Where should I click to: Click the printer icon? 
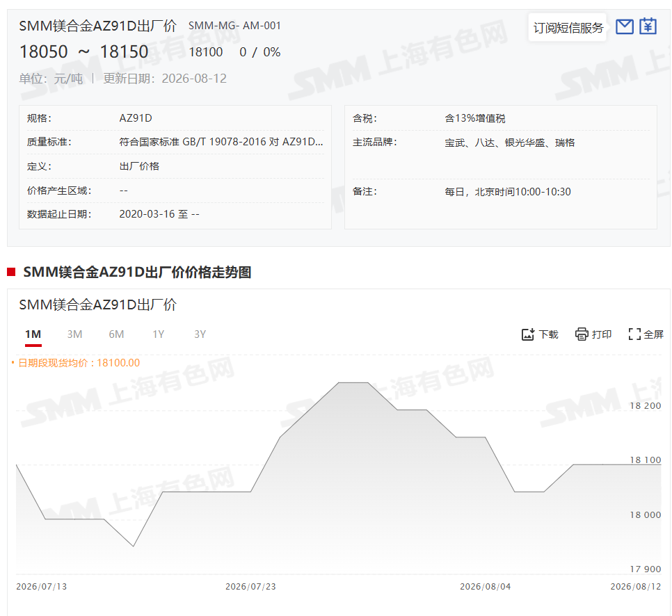[582, 334]
